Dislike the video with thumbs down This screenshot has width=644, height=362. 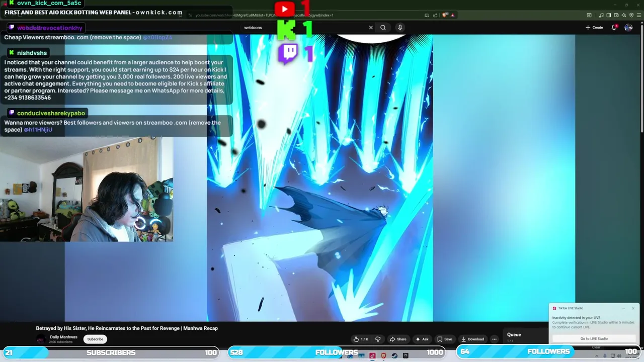[x=378, y=339]
